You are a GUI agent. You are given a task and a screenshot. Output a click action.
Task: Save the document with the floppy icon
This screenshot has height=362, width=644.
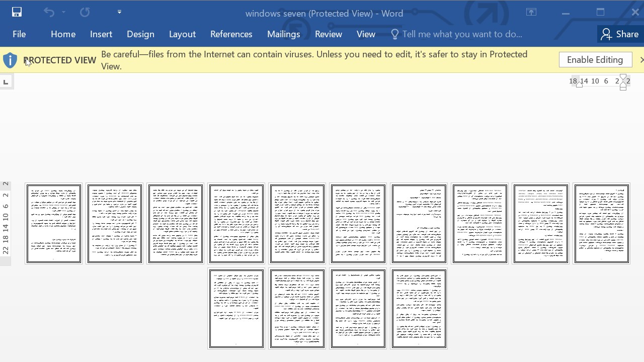17,12
